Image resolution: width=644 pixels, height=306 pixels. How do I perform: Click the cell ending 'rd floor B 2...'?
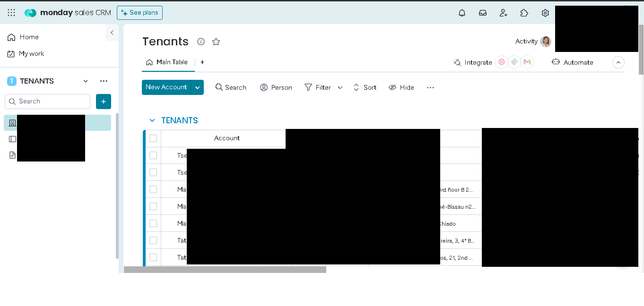[461, 189]
